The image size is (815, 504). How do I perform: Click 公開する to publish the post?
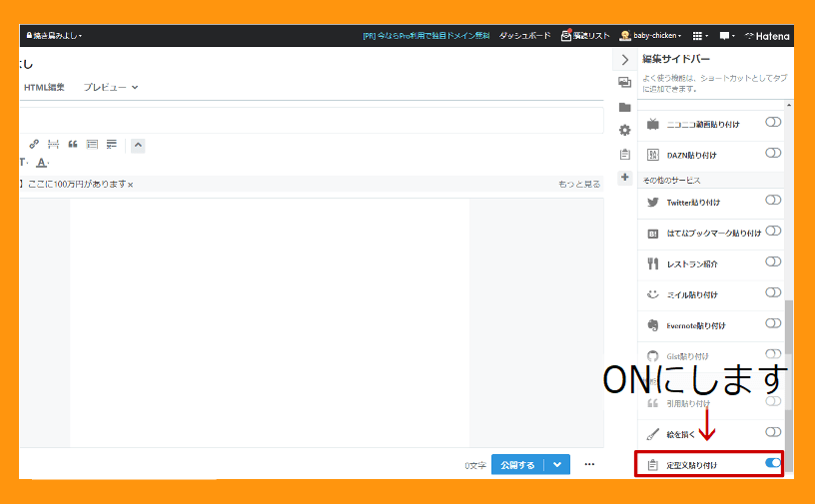point(517,464)
